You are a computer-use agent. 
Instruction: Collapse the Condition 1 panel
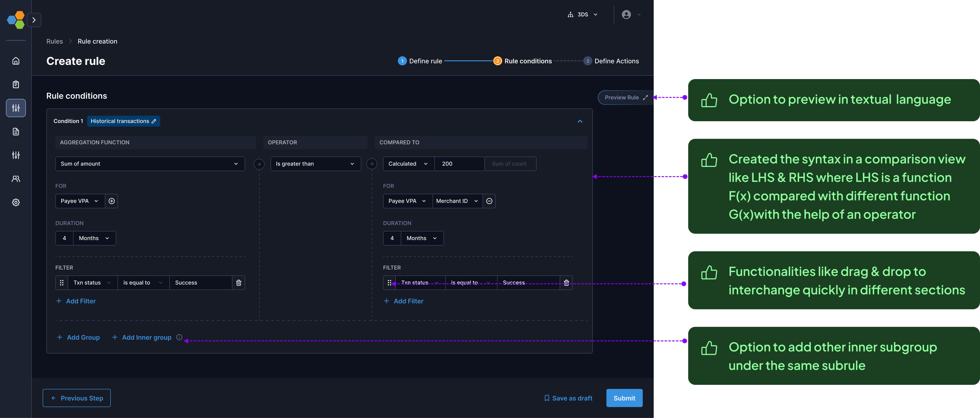tap(580, 121)
